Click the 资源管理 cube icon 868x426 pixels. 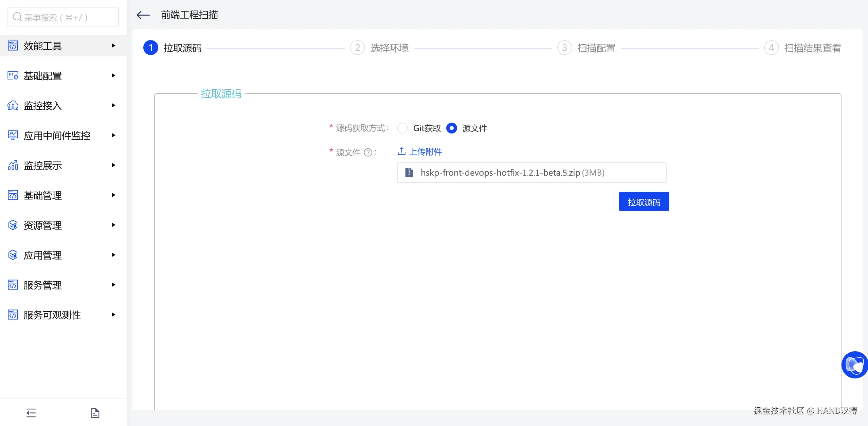tap(13, 225)
